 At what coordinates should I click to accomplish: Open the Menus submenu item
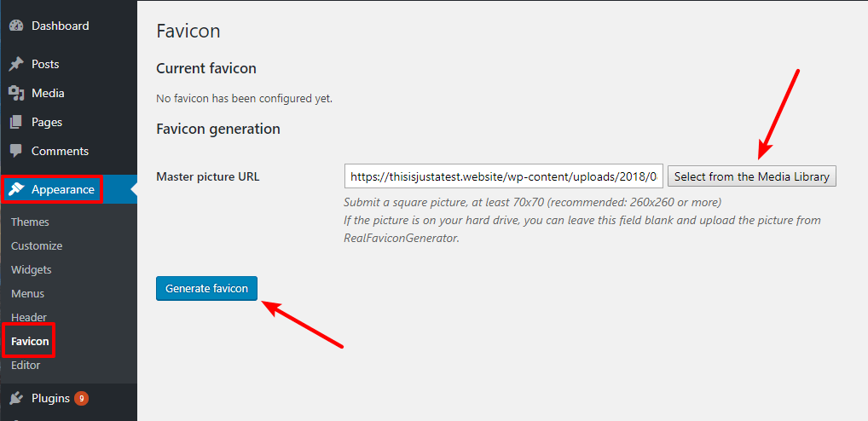(x=28, y=293)
